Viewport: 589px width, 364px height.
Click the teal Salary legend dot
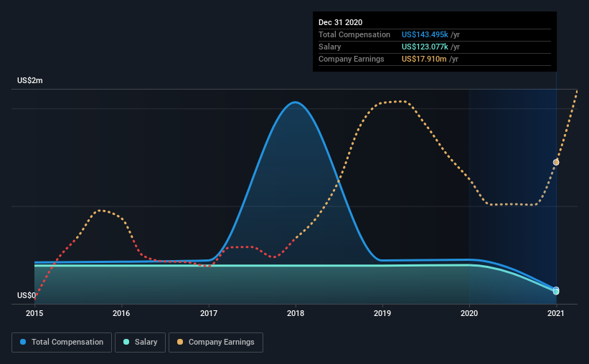coord(126,342)
